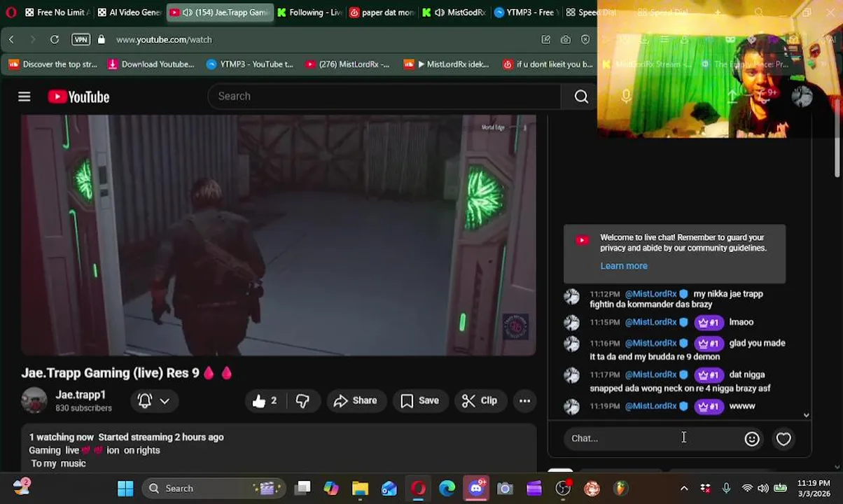Open @MistLordRx name on 11:12PM message
Image resolution: width=843 pixels, height=504 pixels.
(x=650, y=294)
